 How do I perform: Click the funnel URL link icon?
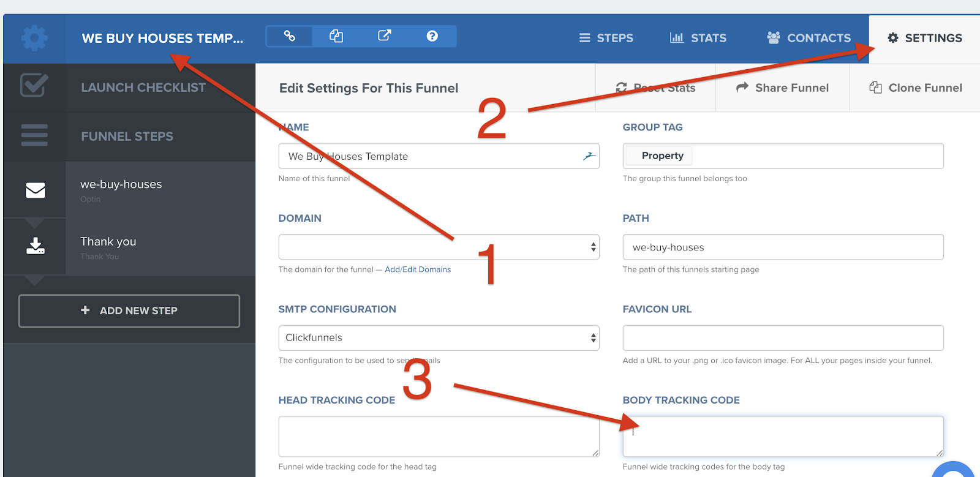pos(290,36)
